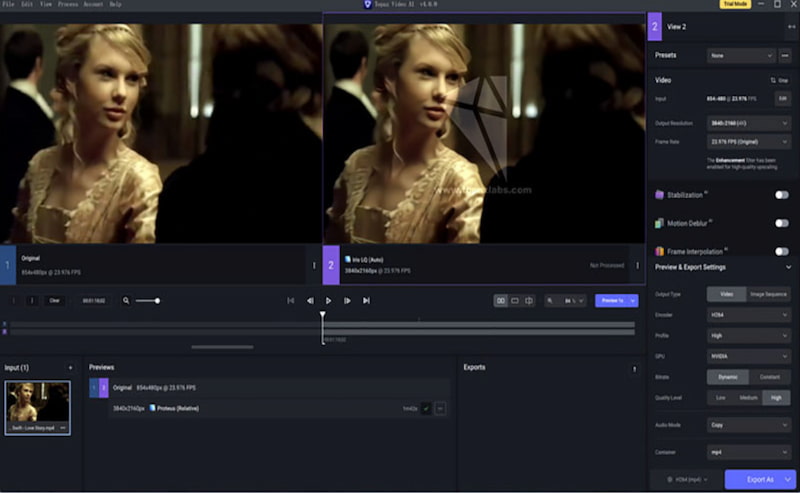Click the Play button in transport controls
The height and width of the screenshot is (493, 800).
pyautogui.click(x=328, y=300)
